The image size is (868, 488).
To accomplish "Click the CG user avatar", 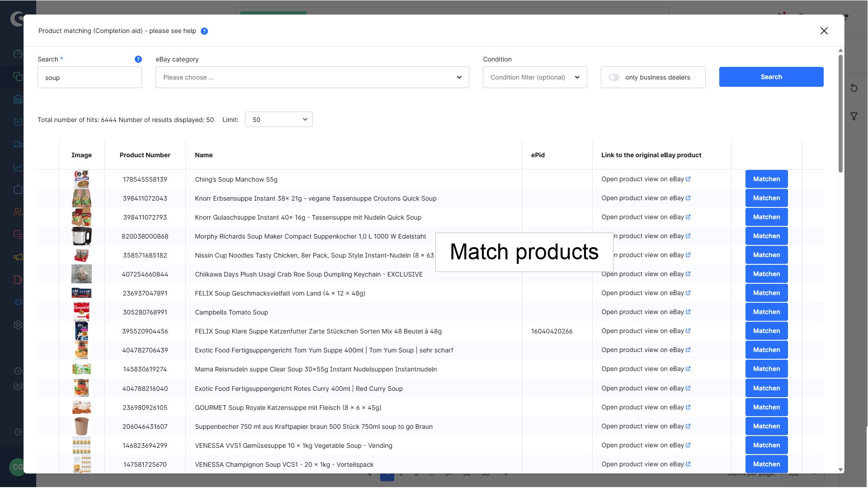I will coord(17,467).
